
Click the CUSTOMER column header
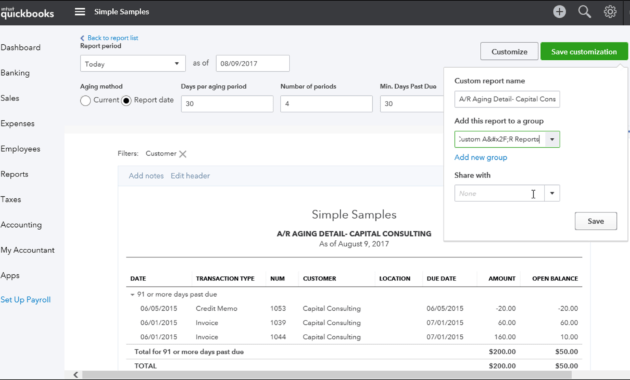point(319,278)
